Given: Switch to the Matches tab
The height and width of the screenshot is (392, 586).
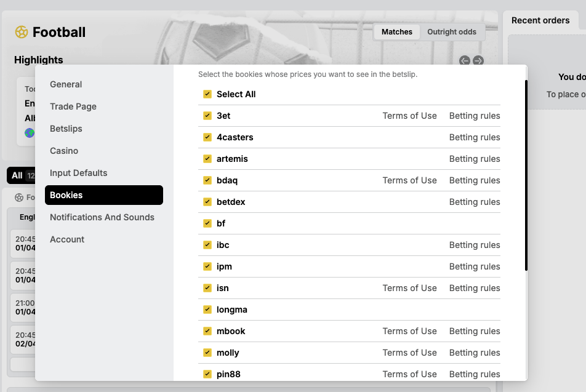Looking at the screenshot, I should click(x=396, y=31).
